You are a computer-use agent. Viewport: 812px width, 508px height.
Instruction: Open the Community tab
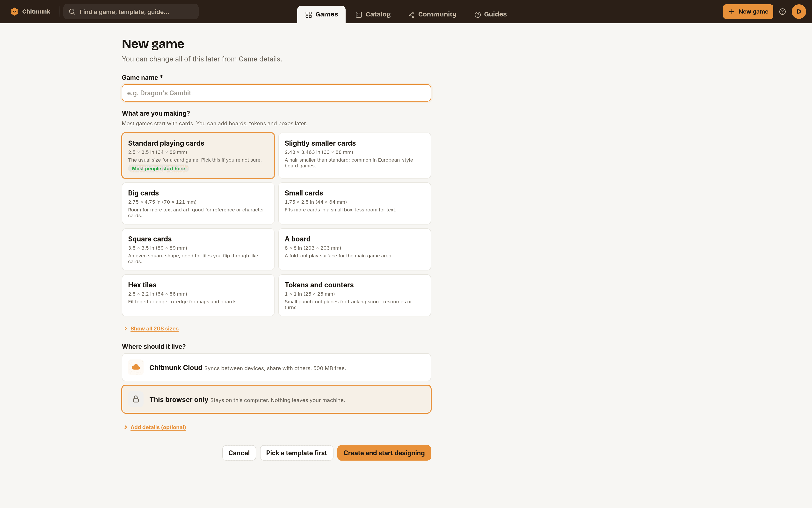432,15
